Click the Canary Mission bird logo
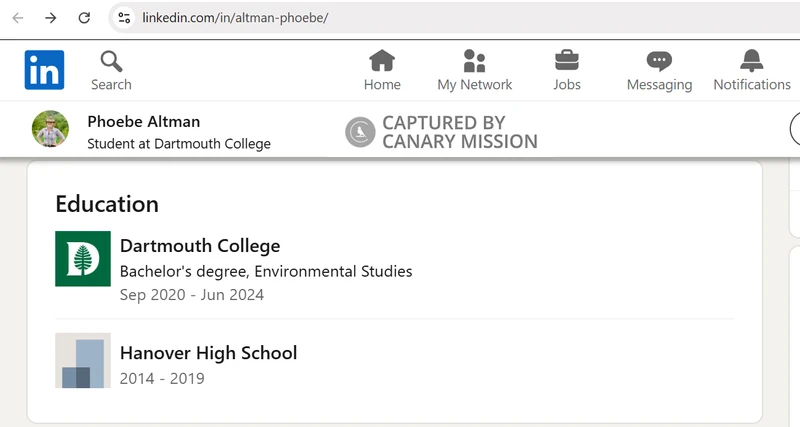Viewport: 800px width, 427px height. point(360,132)
